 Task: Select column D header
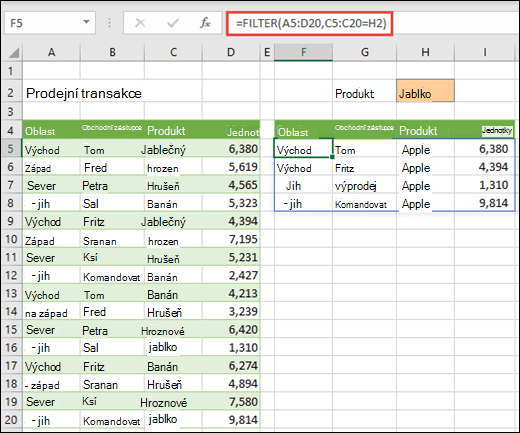point(231,52)
